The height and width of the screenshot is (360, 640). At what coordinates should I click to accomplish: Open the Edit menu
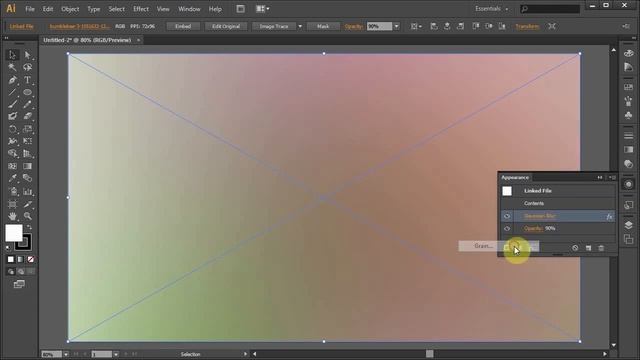point(48,9)
